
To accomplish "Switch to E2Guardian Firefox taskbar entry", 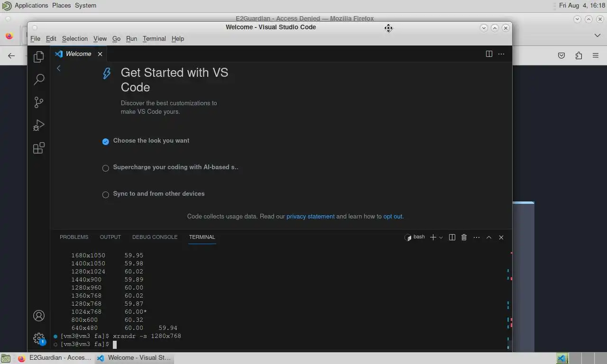I will coord(54,358).
